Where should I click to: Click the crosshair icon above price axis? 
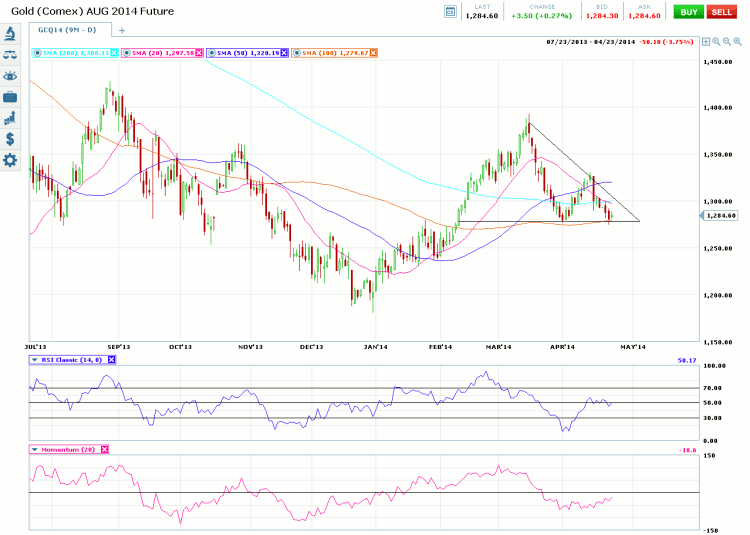(706, 42)
